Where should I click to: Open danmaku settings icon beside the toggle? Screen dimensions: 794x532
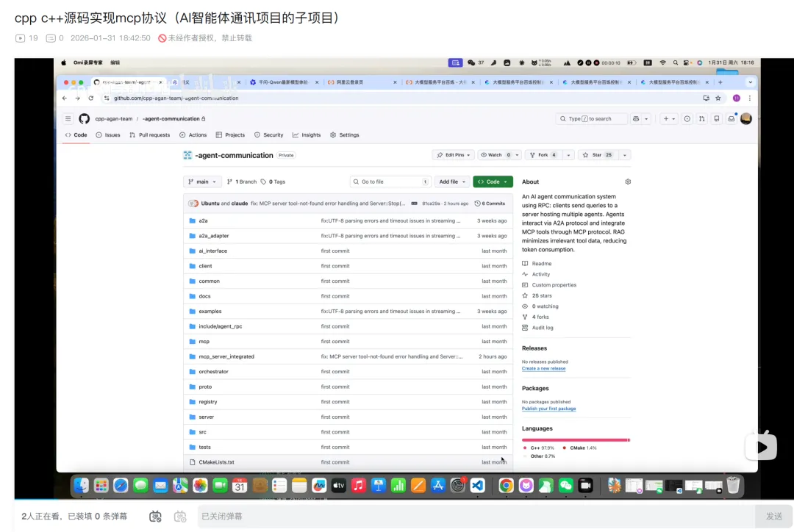point(180,517)
